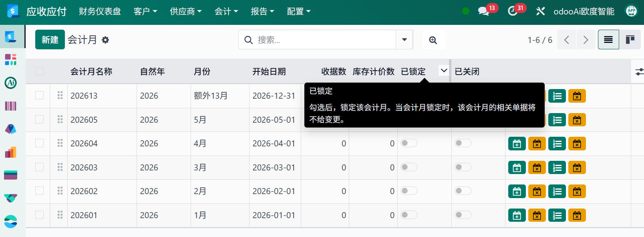
Task: Open the Ai circle icon in the sidebar
Action: pyautogui.click(x=10, y=83)
